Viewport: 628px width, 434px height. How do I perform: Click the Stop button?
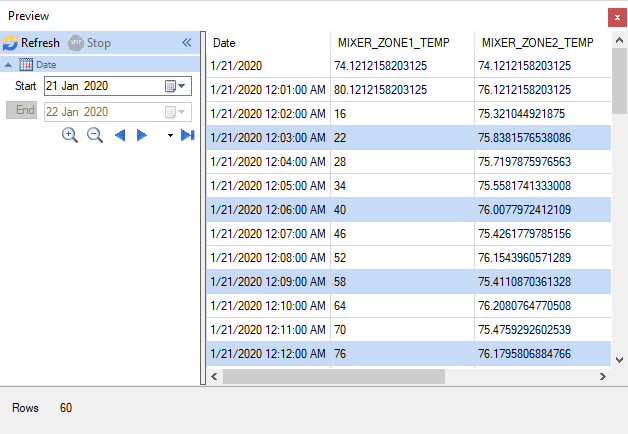(89, 43)
